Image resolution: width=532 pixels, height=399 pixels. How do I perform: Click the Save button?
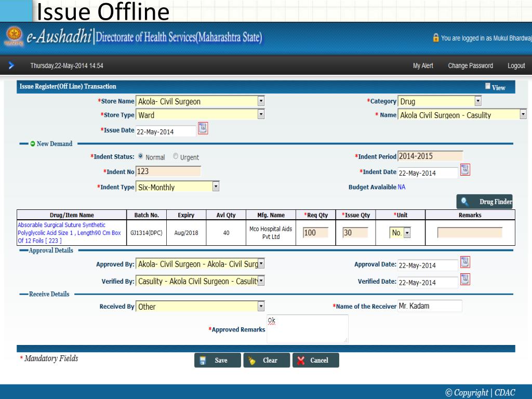218,361
